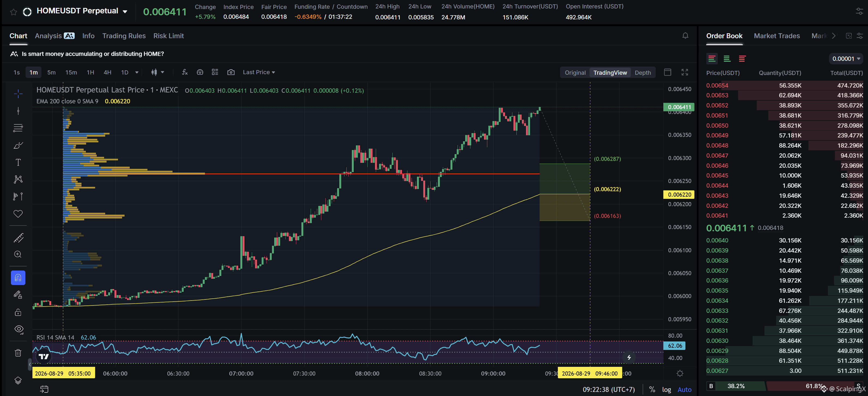
Task: Jump to latest bar lightning button
Action: (x=629, y=358)
